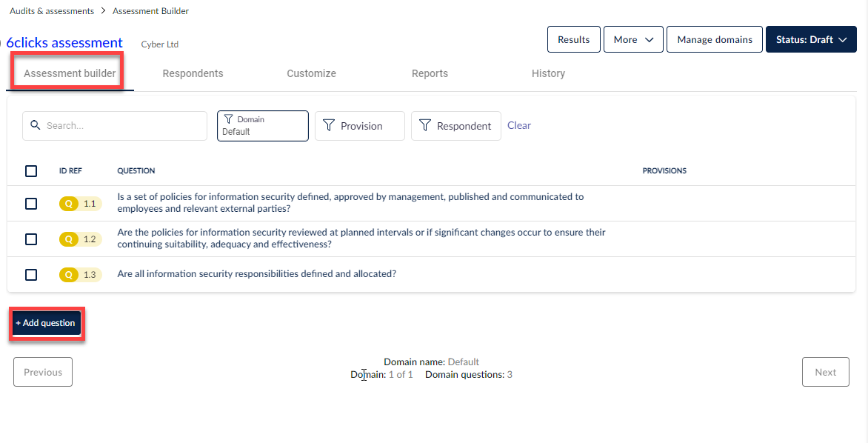Click the breadcrumb chevron separator icon
868x443 pixels.
(104, 11)
